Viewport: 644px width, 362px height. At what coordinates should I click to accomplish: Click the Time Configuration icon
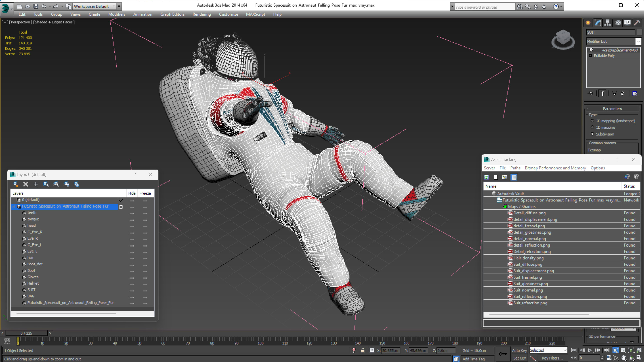(609, 358)
